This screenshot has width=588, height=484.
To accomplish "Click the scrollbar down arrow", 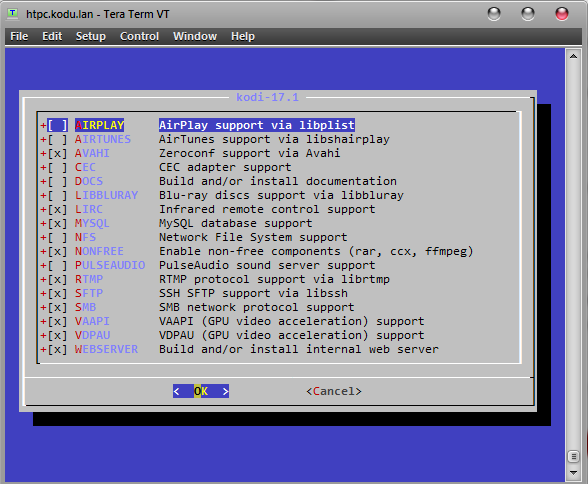I will click(x=573, y=472).
